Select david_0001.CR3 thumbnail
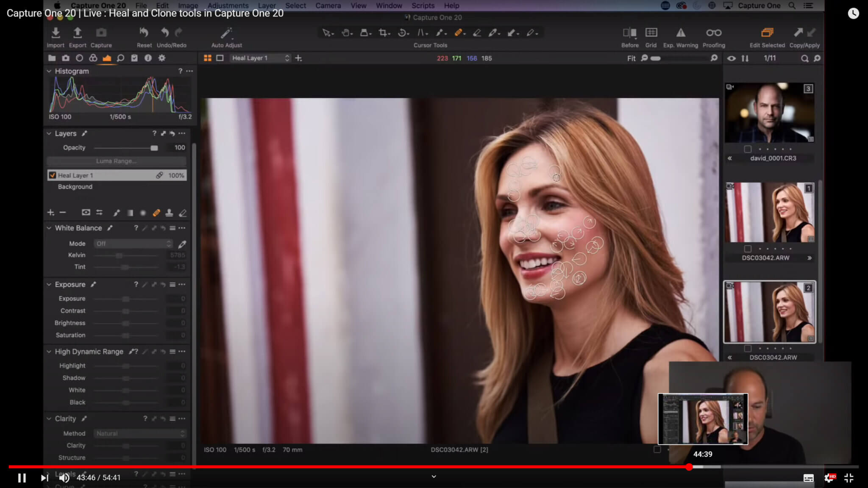This screenshot has height=488, width=868. [769, 113]
